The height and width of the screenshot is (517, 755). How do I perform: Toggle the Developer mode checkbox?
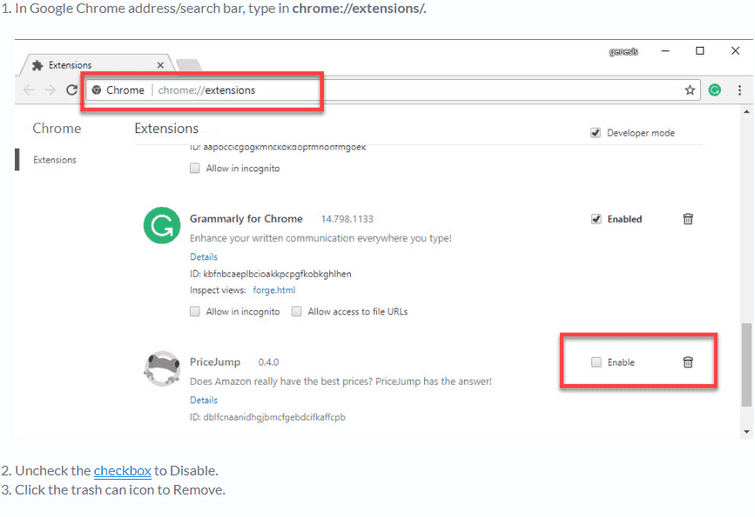[596, 133]
